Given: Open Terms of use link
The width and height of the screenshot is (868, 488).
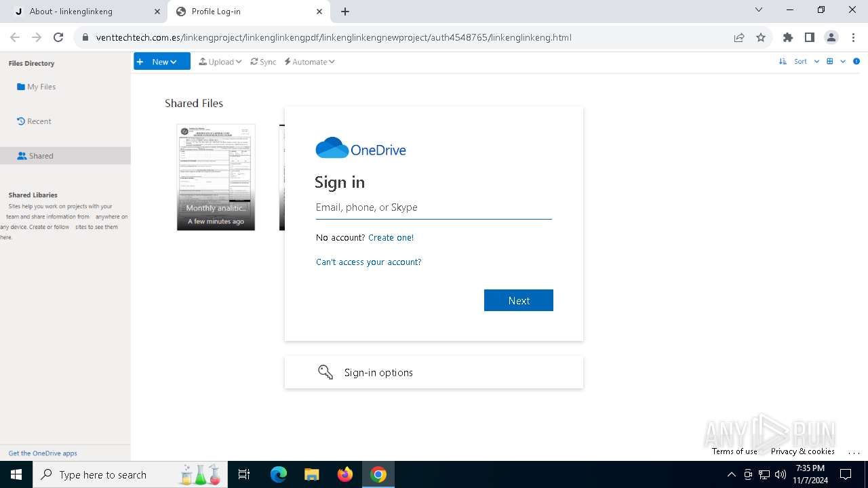Looking at the screenshot, I should (x=734, y=451).
